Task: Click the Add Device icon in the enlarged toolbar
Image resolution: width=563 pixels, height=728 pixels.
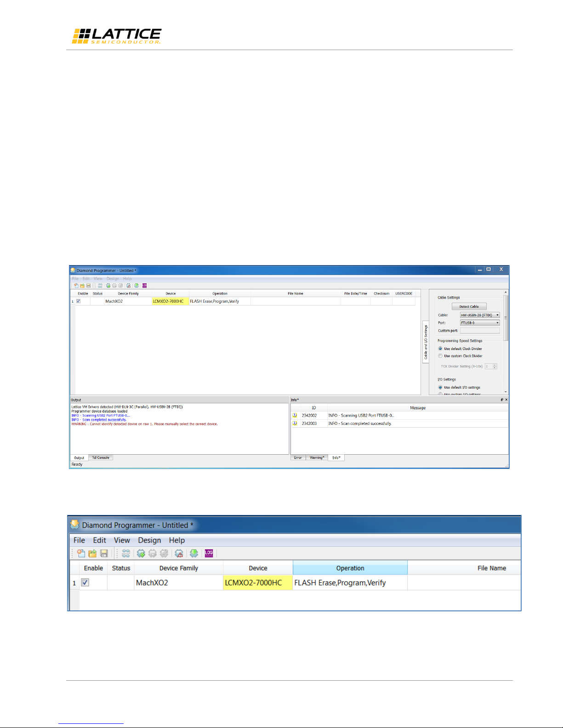Action: point(141,553)
